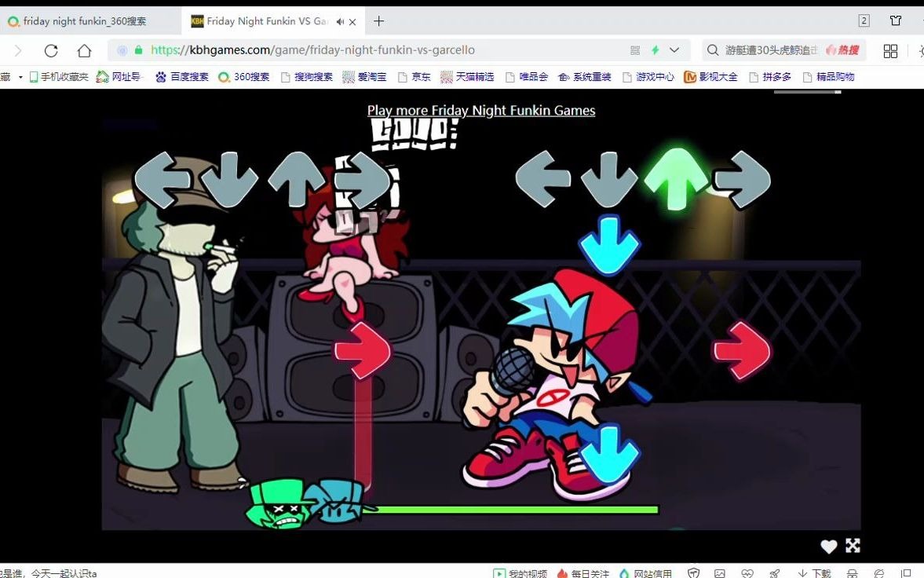The image size is (924, 578).
Task: Click the green lightning speed mode icon
Action: coord(655,50)
